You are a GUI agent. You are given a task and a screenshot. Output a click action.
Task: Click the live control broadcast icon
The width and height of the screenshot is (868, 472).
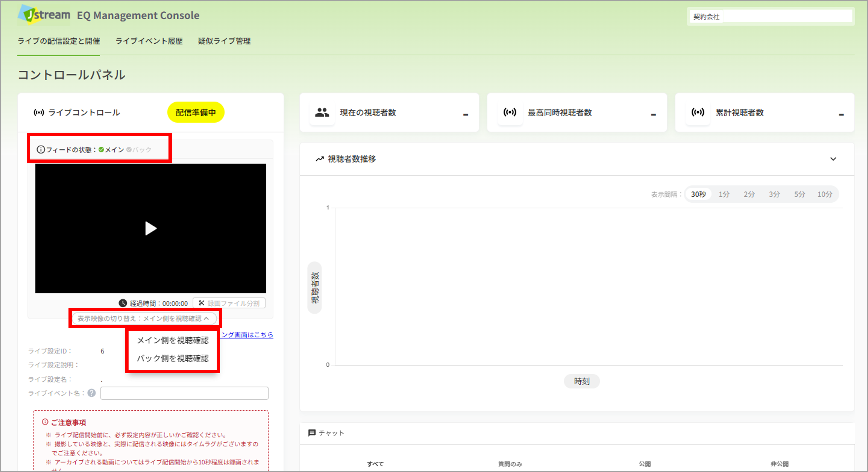point(39,112)
